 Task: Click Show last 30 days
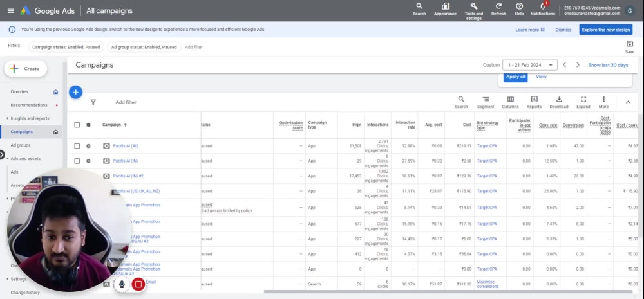click(x=608, y=65)
